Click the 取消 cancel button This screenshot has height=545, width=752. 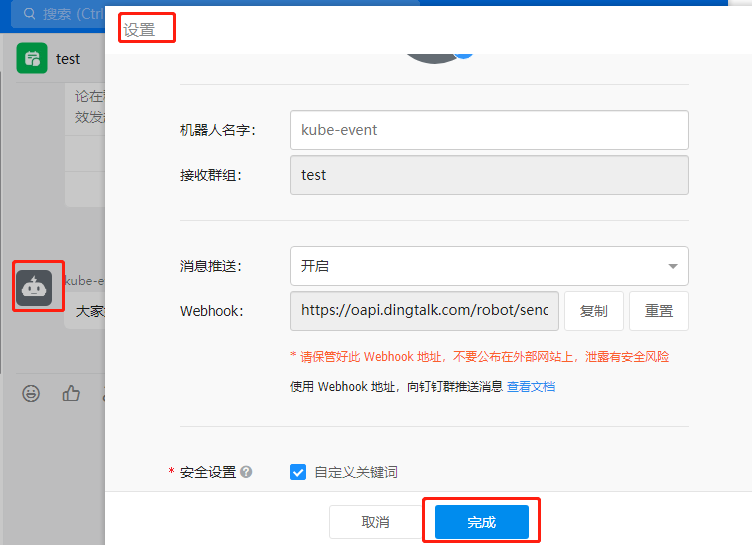(x=375, y=522)
